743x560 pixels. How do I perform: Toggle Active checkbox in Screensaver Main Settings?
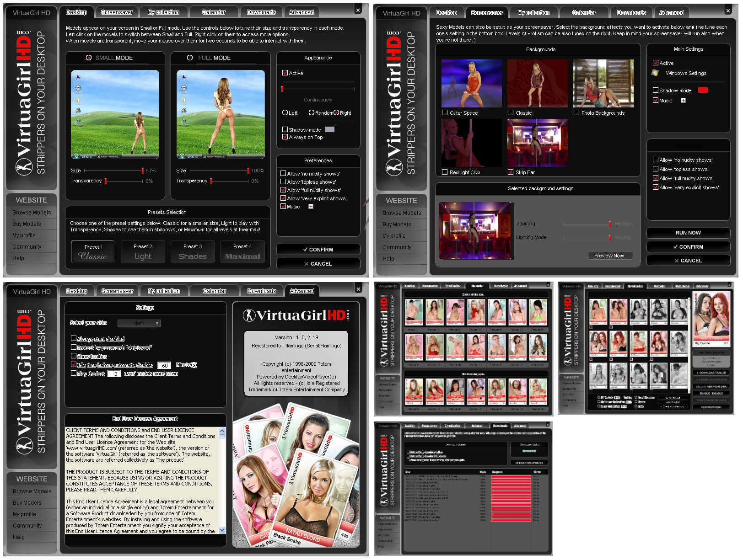656,63
